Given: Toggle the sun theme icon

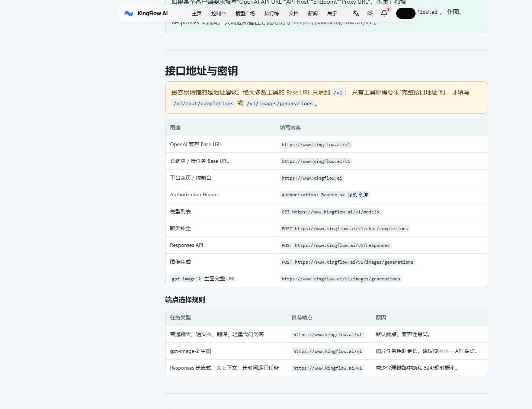Looking at the screenshot, I should [x=370, y=13].
